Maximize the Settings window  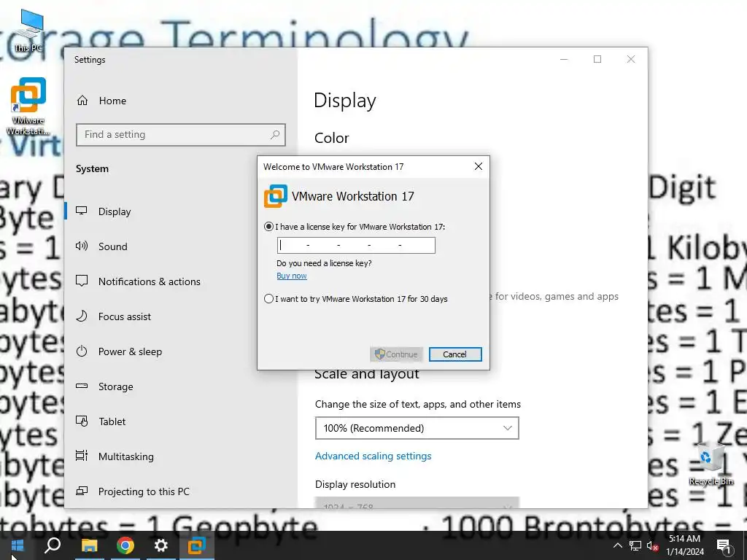pos(597,59)
